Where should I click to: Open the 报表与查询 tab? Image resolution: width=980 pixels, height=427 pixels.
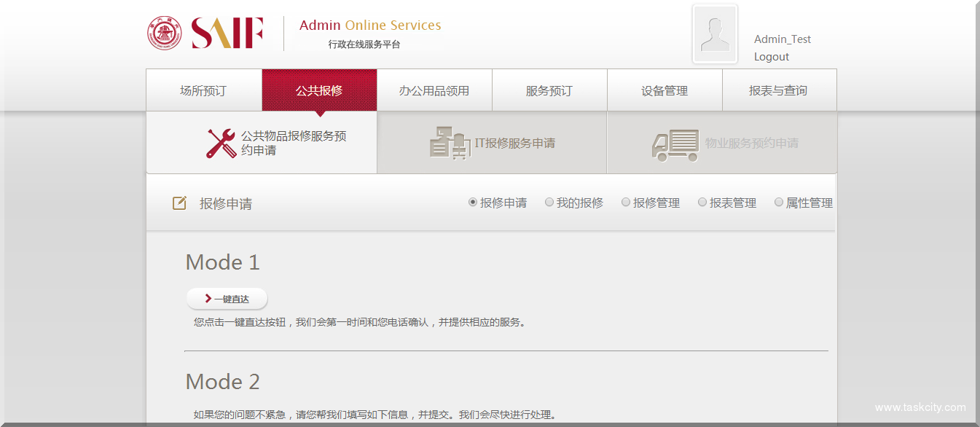coord(778,91)
